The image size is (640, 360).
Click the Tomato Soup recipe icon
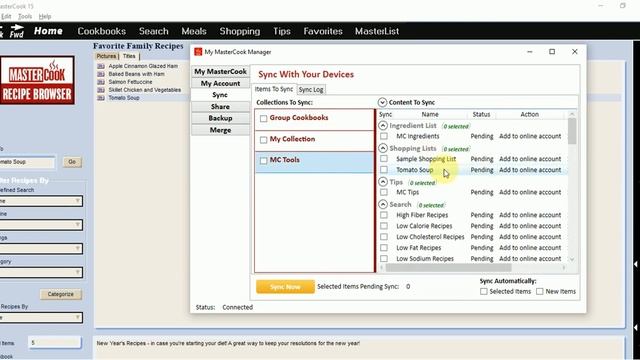tap(101, 98)
